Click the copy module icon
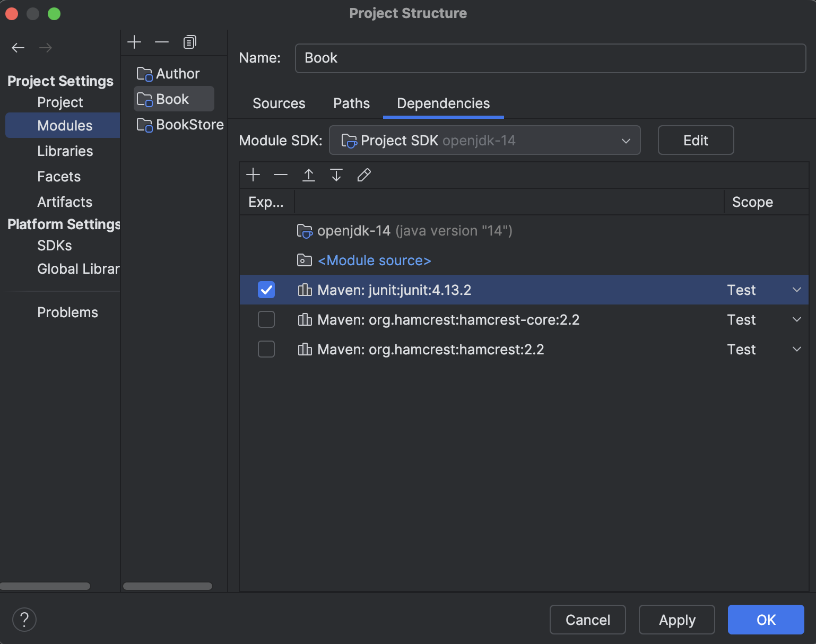Viewport: 816px width, 644px height. pos(189,41)
